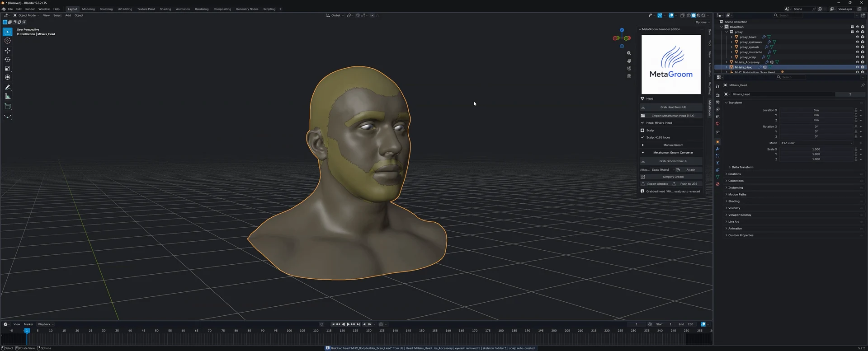This screenshot has width=868, height=351.
Task: Switch perspective/orthographic grid icon
Action: pos(629,76)
